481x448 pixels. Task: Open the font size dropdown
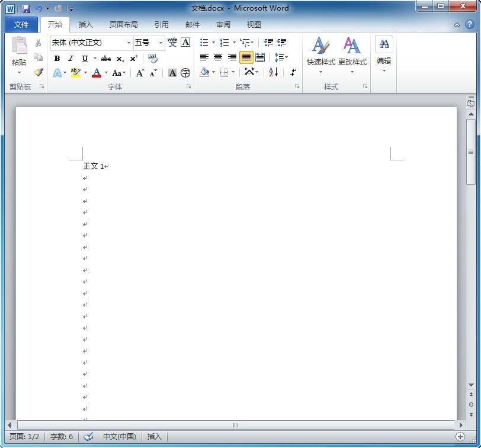coord(161,43)
